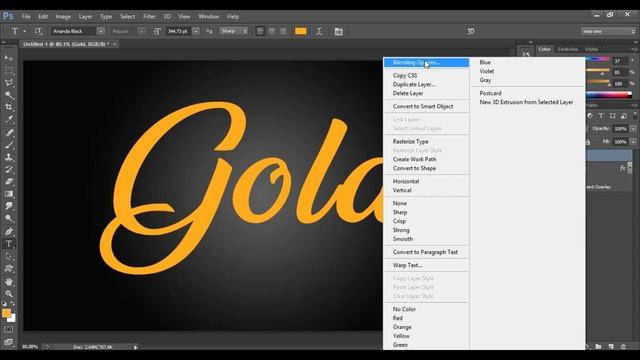Choose Blending Options from context menu
Viewport: 640px width, 360px height.
pos(426,62)
